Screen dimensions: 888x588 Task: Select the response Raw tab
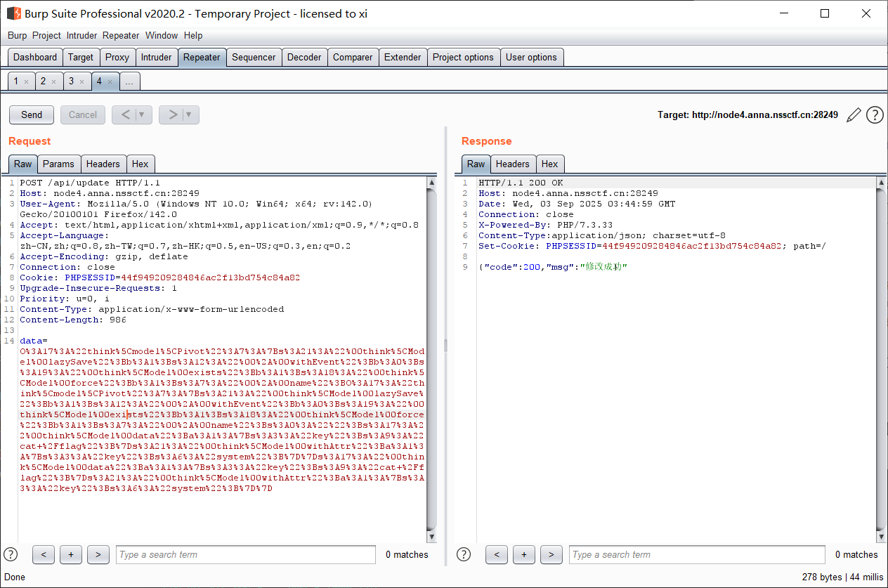click(x=476, y=164)
